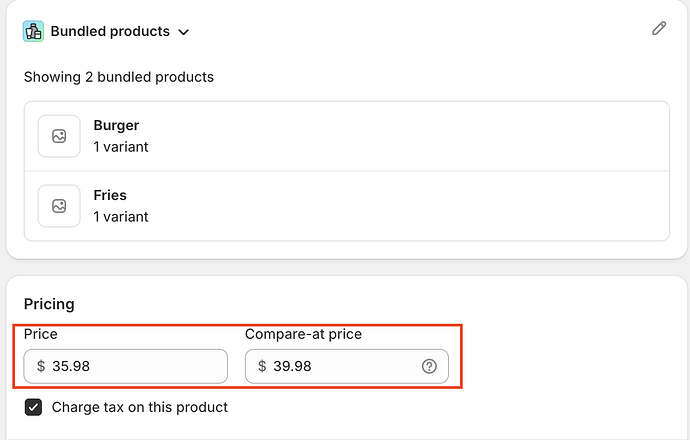Focus the Compare-at price input field

(340, 366)
